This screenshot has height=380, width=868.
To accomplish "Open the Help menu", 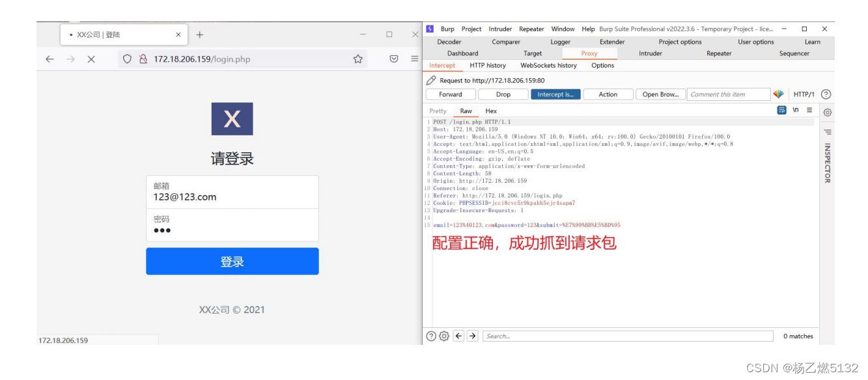I will pos(588,29).
